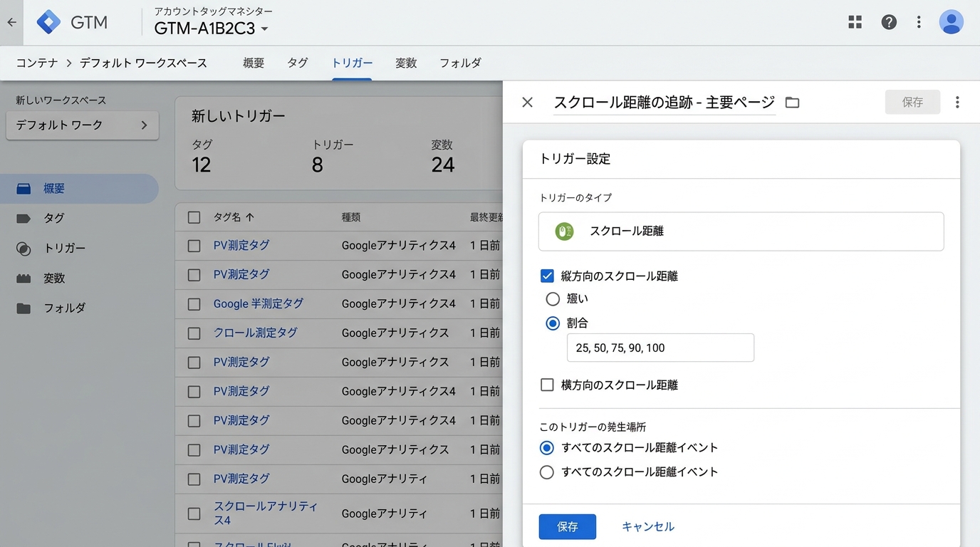Open GTM-A1B2C3 container dropdown

click(212, 29)
